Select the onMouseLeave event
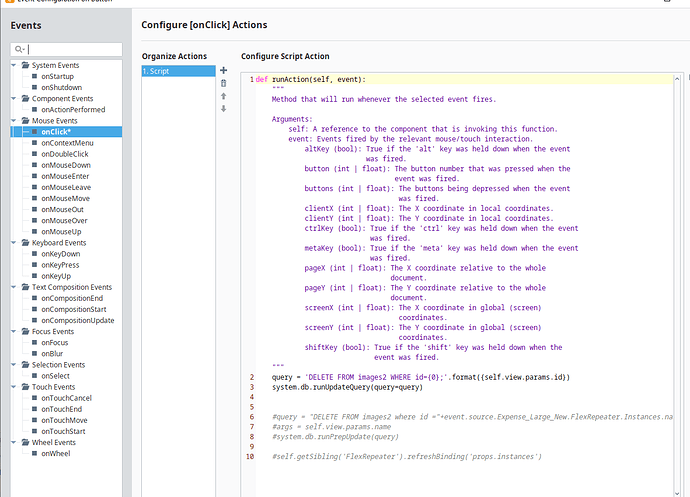 tap(66, 187)
